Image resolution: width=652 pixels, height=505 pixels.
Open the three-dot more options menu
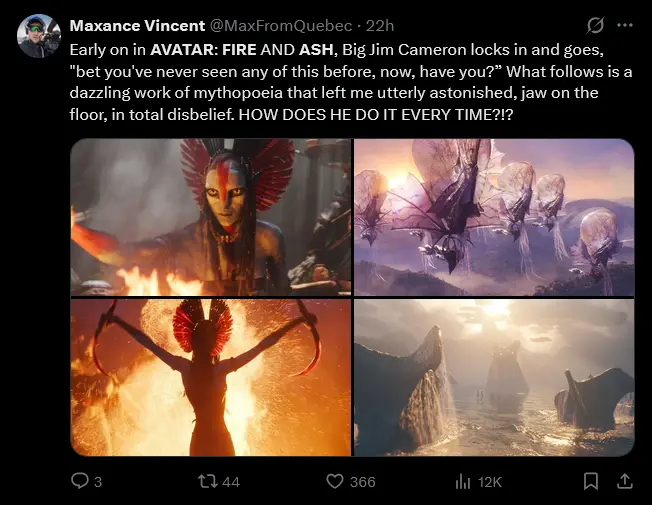[625, 25]
